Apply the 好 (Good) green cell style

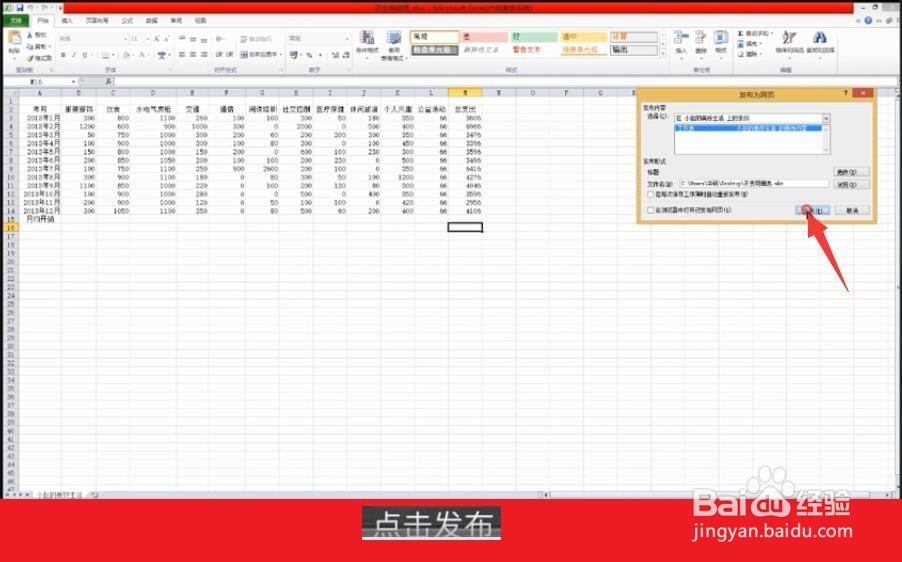(534, 37)
